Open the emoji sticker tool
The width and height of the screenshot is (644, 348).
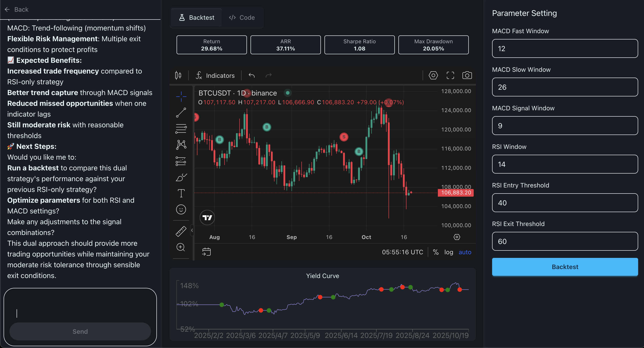tap(181, 209)
